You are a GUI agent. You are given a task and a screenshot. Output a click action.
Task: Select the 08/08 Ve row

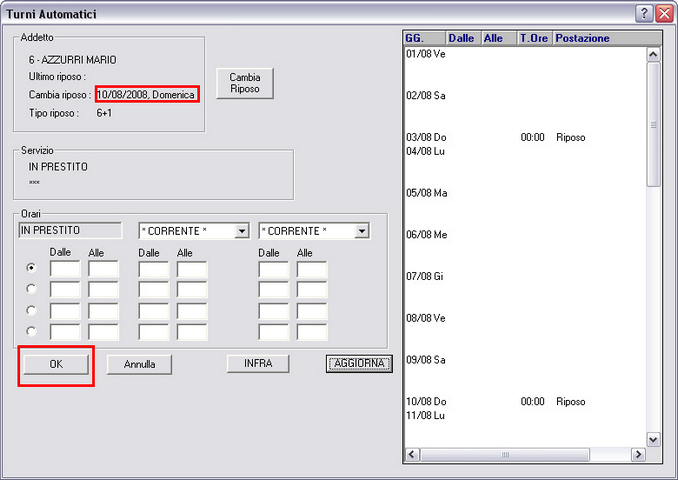point(426,318)
